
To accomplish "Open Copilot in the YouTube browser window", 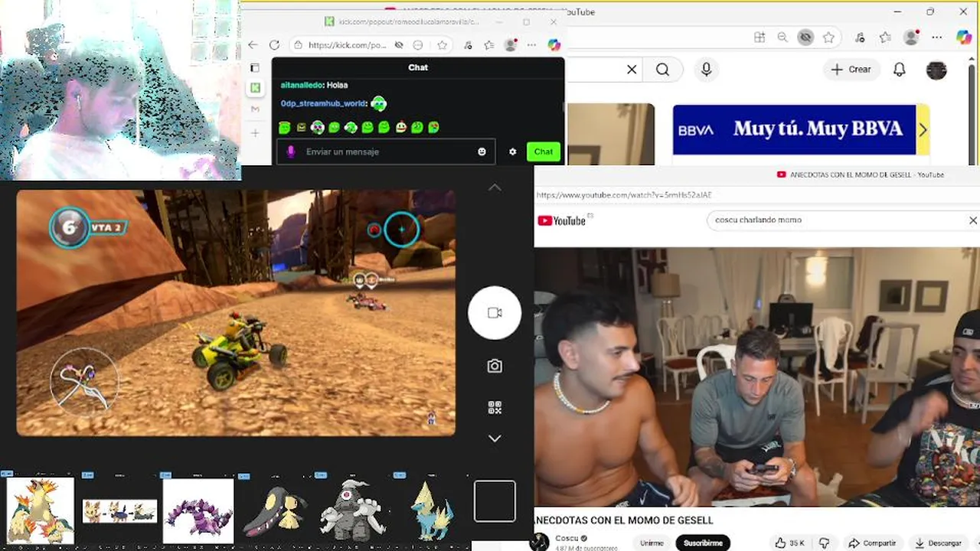I will point(964,37).
